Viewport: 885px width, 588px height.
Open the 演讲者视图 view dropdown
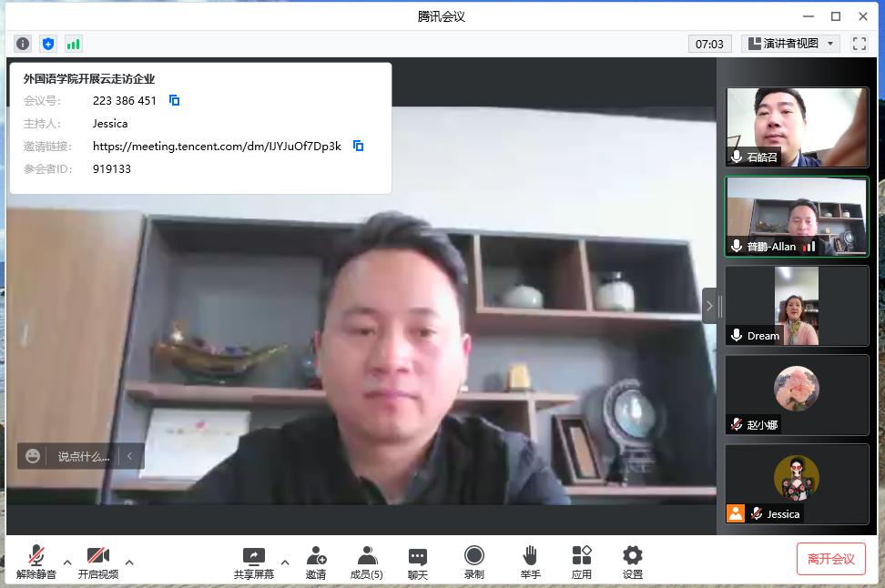coord(790,44)
